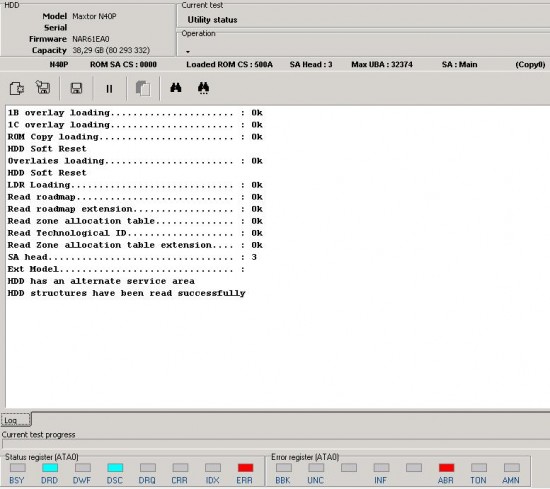Click the floppy disk save icon

(76, 88)
